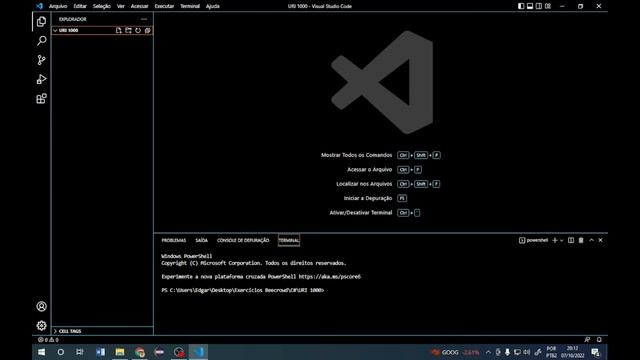Open the Acessar menu
Image resolution: width=640 pixels, height=360 pixels.
click(x=140, y=6)
